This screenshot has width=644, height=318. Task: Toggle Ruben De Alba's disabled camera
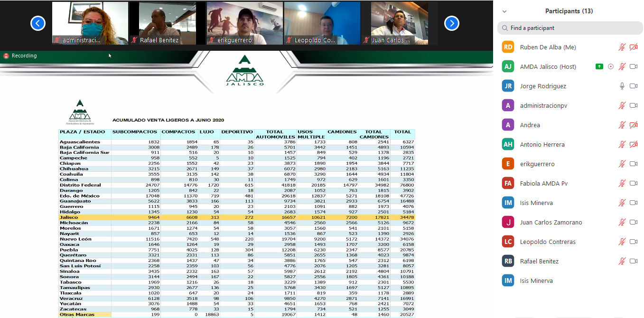[x=633, y=47]
